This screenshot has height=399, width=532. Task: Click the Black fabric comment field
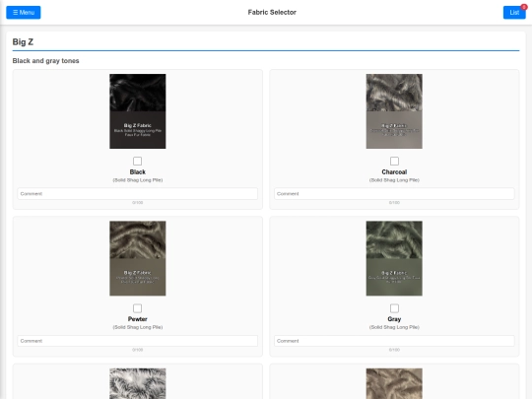click(137, 194)
